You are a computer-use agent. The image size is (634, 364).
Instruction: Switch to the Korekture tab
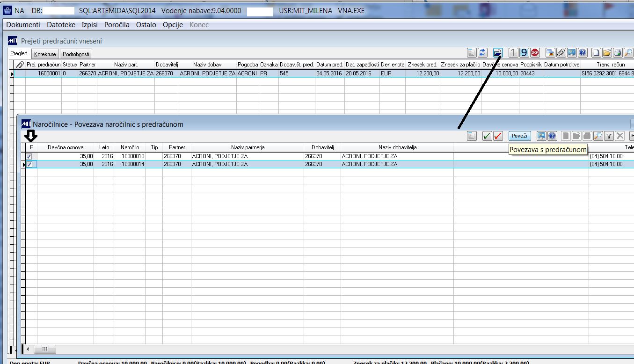(45, 54)
